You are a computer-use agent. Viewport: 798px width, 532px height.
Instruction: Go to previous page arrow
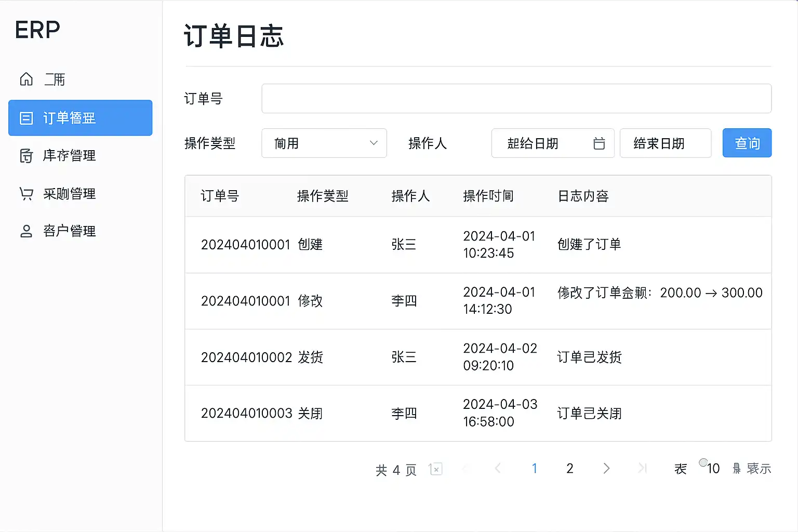(498, 469)
